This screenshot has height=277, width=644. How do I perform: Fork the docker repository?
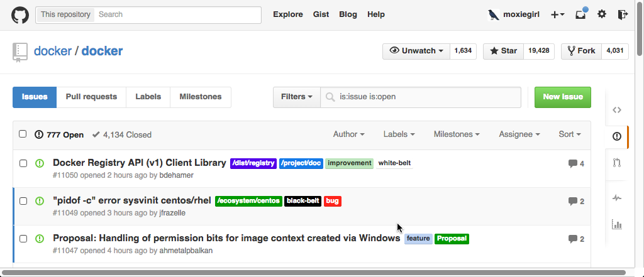(582, 52)
